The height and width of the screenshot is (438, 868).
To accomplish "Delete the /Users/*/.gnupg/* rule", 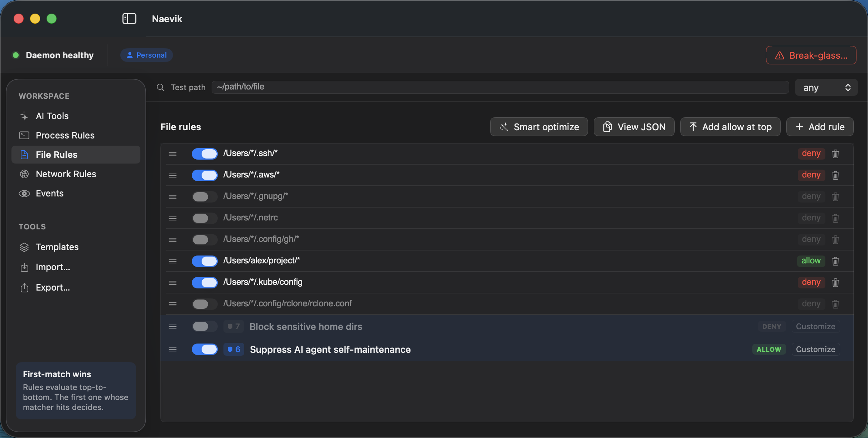I will point(835,196).
